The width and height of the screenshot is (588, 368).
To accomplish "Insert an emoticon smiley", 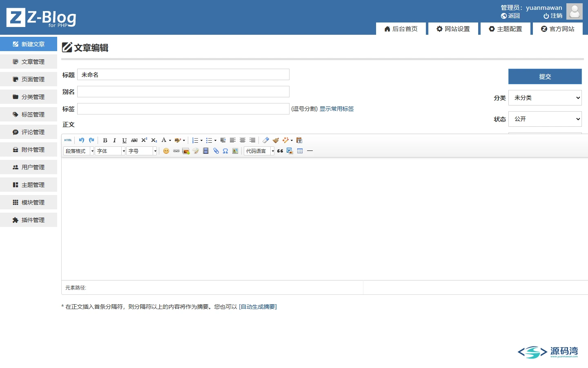I will [166, 151].
